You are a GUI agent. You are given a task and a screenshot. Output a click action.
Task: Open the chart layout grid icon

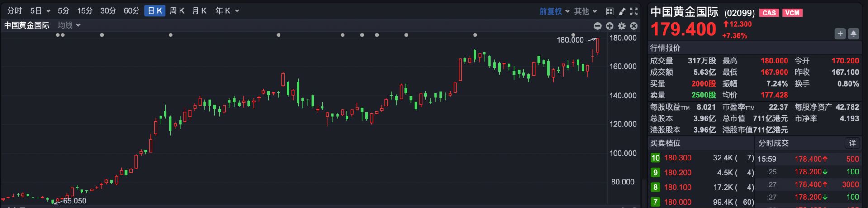click(x=610, y=11)
